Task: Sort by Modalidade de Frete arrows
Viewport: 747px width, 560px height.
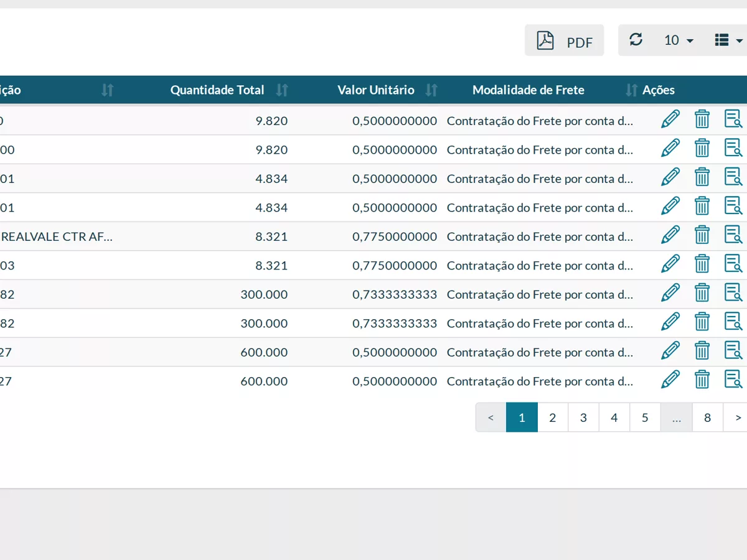Action: coord(631,90)
